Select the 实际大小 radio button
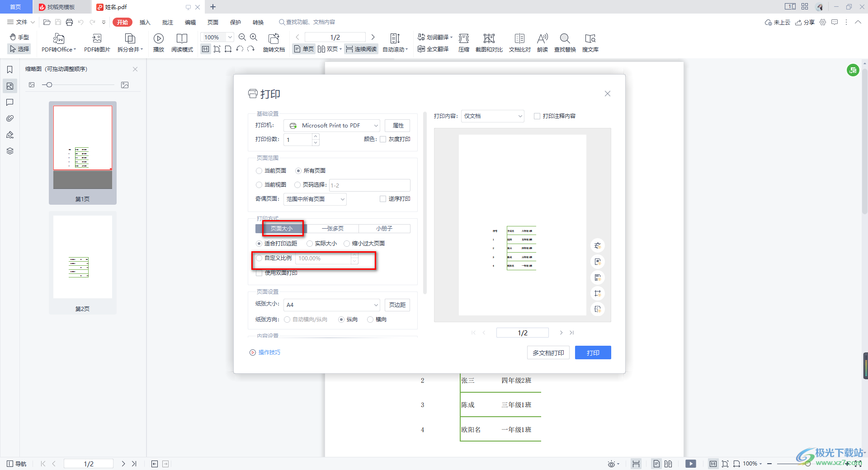This screenshot has height=470, width=868. click(x=310, y=244)
